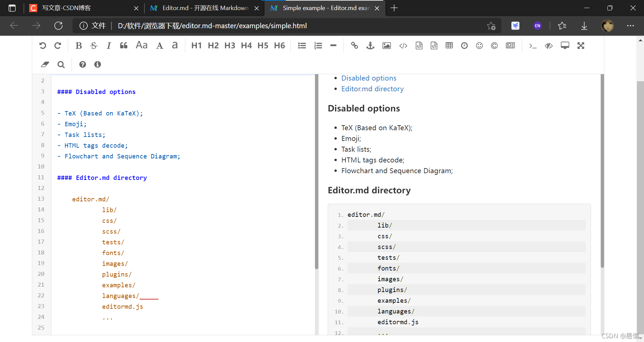
Task: Convert selection to uppercase with A icon
Action: point(160,46)
